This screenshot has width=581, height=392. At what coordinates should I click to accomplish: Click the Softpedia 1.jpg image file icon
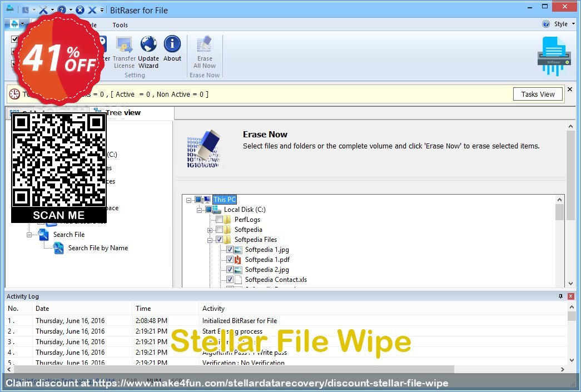coord(238,250)
